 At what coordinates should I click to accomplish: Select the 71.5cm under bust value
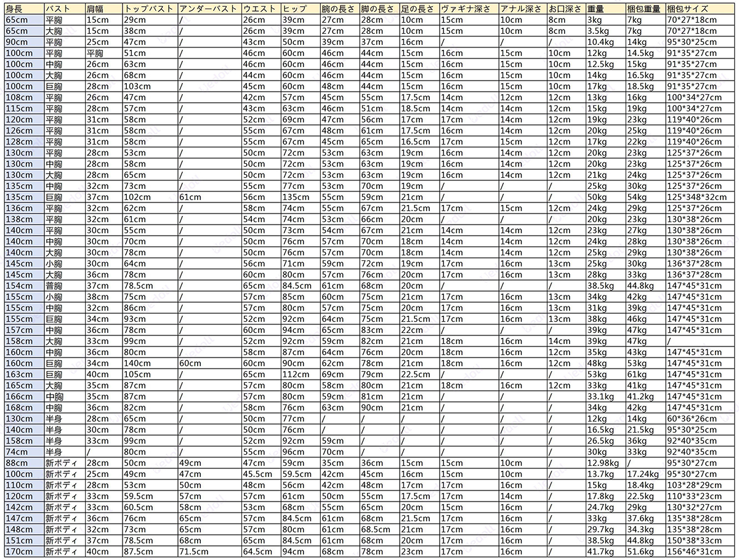pyautogui.click(x=209, y=551)
